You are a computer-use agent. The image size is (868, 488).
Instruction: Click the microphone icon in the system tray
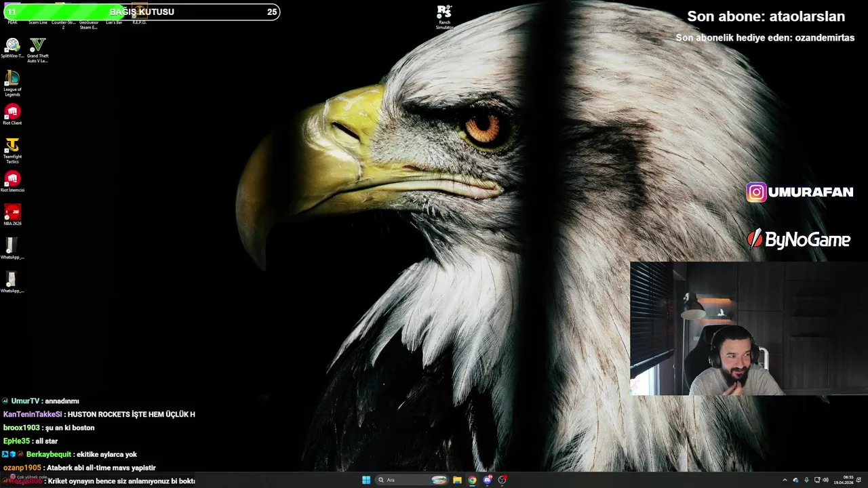click(806, 480)
